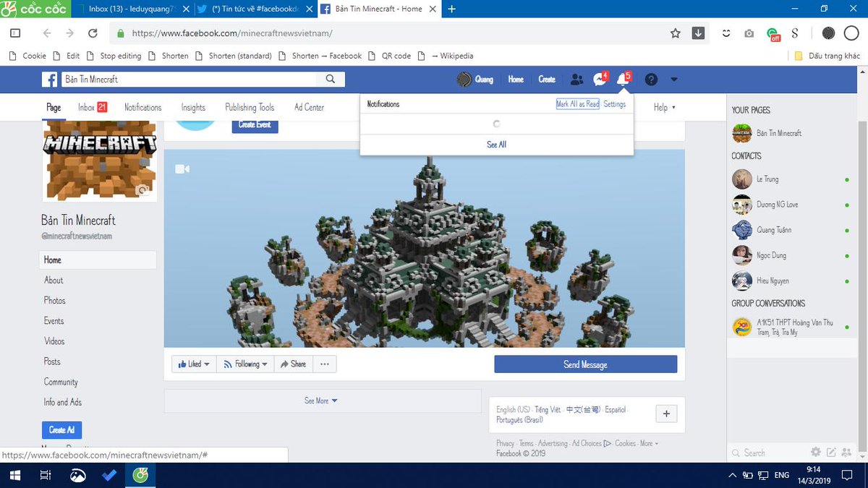Click Mark All as Read link
The image size is (868, 488).
pyautogui.click(x=577, y=104)
